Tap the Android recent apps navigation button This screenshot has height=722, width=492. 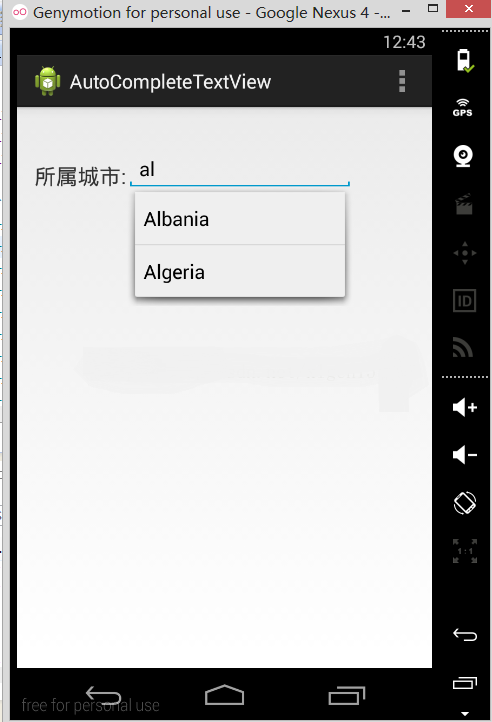coord(346,695)
